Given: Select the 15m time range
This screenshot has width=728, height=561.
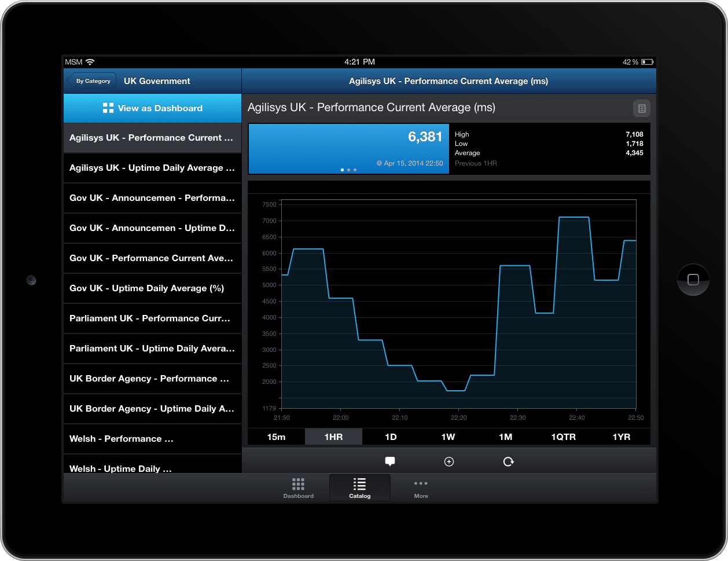Looking at the screenshot, I should pos(276,437).
